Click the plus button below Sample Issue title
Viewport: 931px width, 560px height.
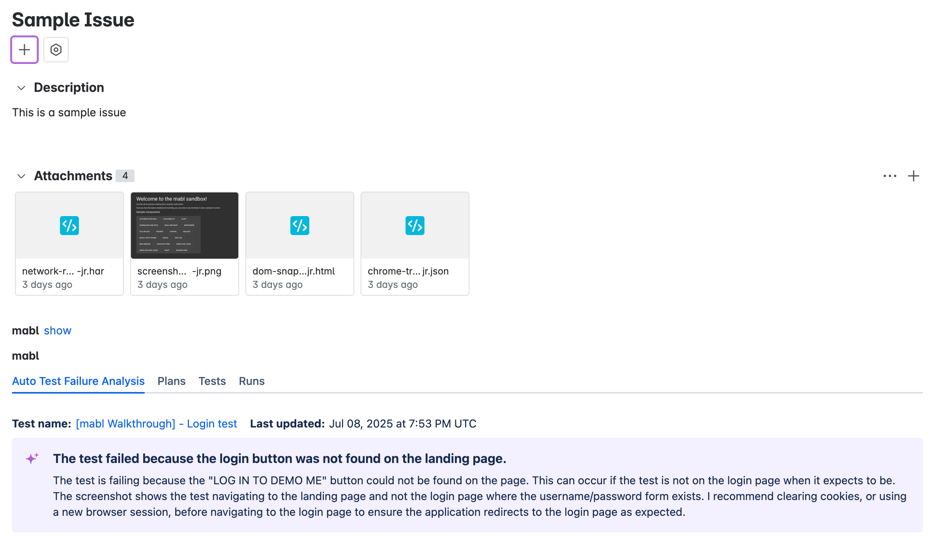[24, 49]
